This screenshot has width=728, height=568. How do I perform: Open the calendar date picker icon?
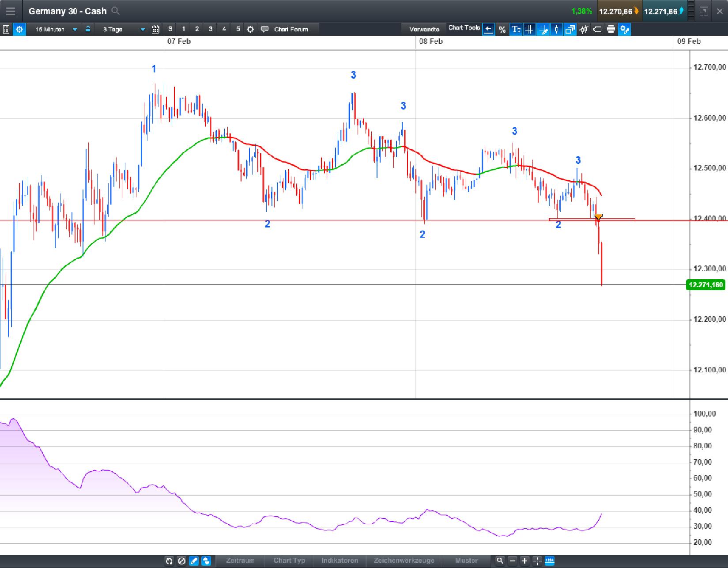tap(155, 29)
